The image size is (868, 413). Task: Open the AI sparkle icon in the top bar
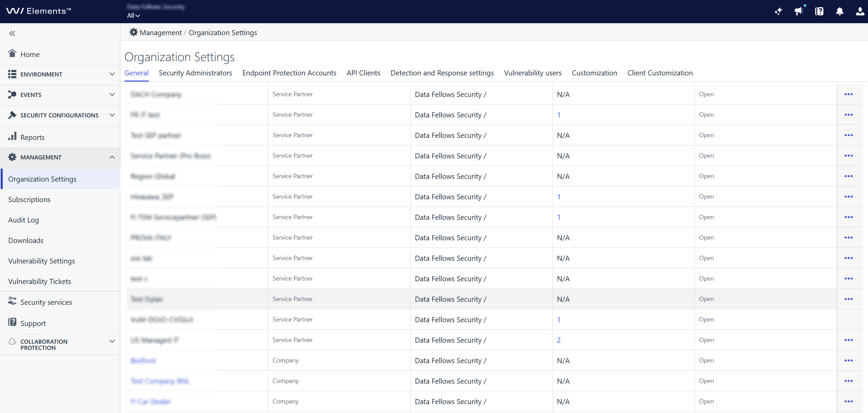[778, 12]
